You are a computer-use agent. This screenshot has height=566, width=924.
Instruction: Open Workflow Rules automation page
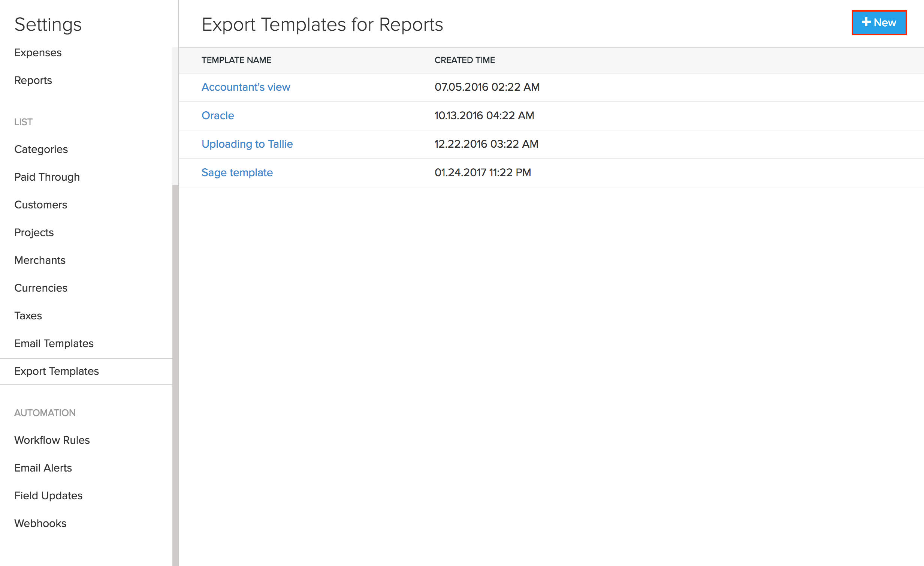(x=52, y=440)
